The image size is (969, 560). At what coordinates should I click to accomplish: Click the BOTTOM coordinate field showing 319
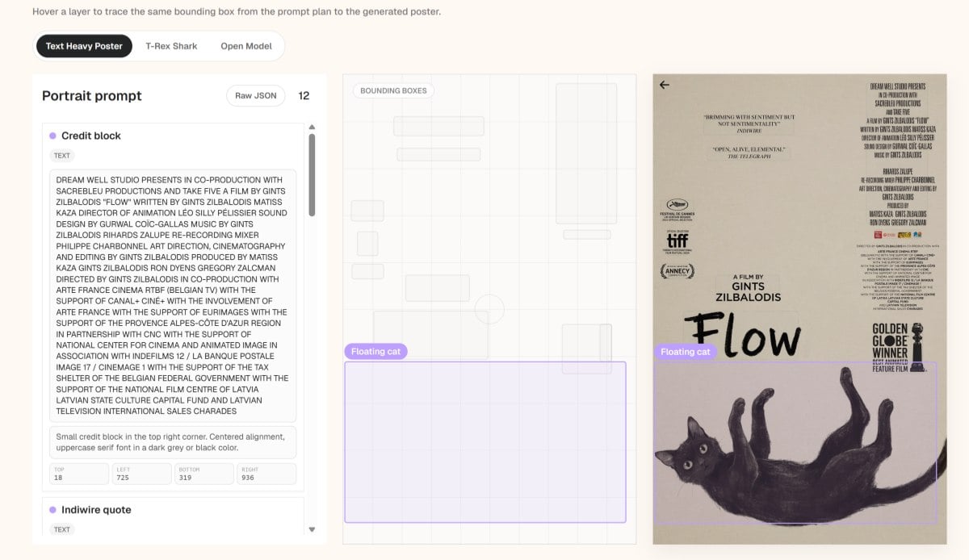204,474
